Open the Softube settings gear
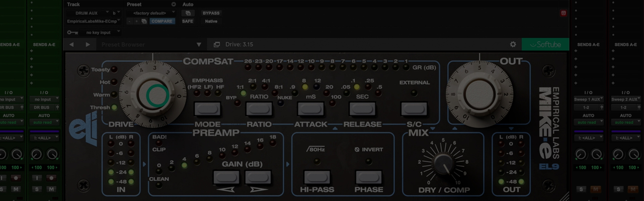Screen dimensions: 644x201 [x=513, y=44]
